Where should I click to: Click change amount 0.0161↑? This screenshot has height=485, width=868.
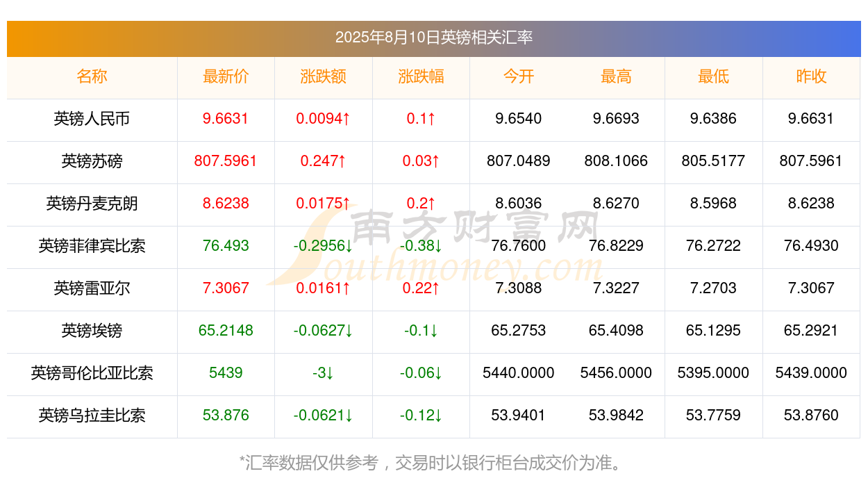324,288
